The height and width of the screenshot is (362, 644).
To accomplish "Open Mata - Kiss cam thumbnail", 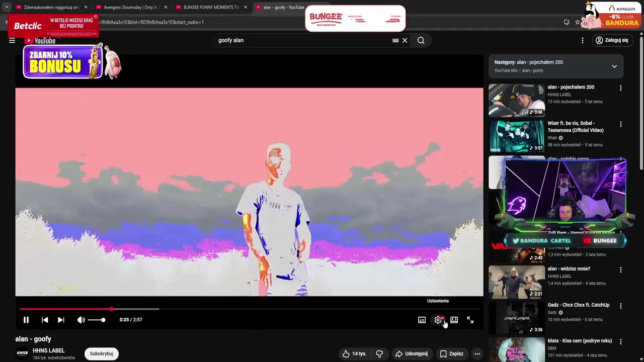I will (x=517, y=350).
